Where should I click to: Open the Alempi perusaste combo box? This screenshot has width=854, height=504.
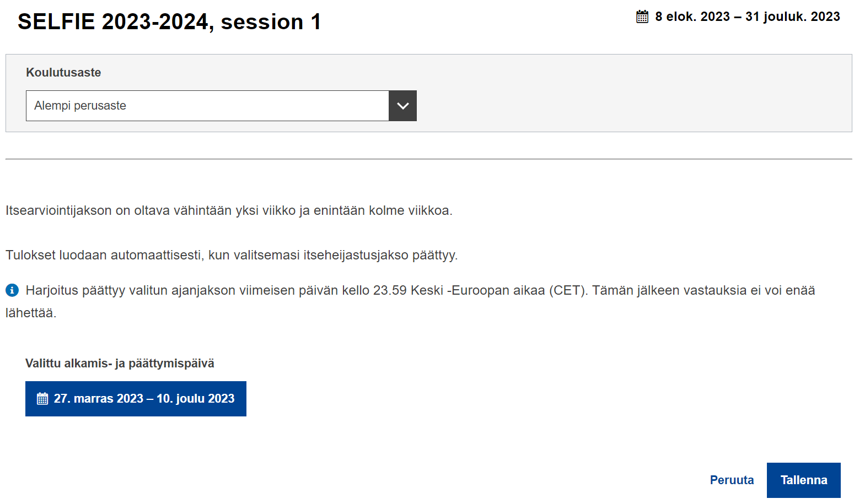click(x=221, y=106)
